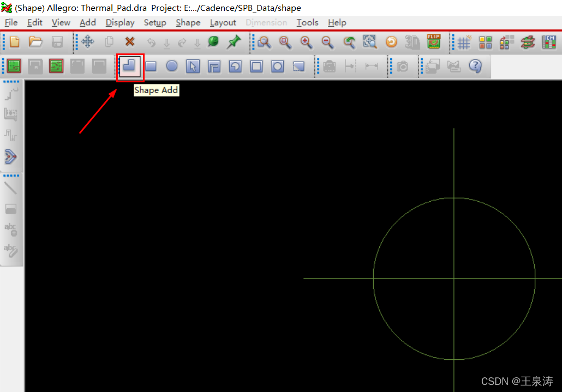
Task: Click the Color/visibility assign icon with red arrow
Action: pos(506,42)
